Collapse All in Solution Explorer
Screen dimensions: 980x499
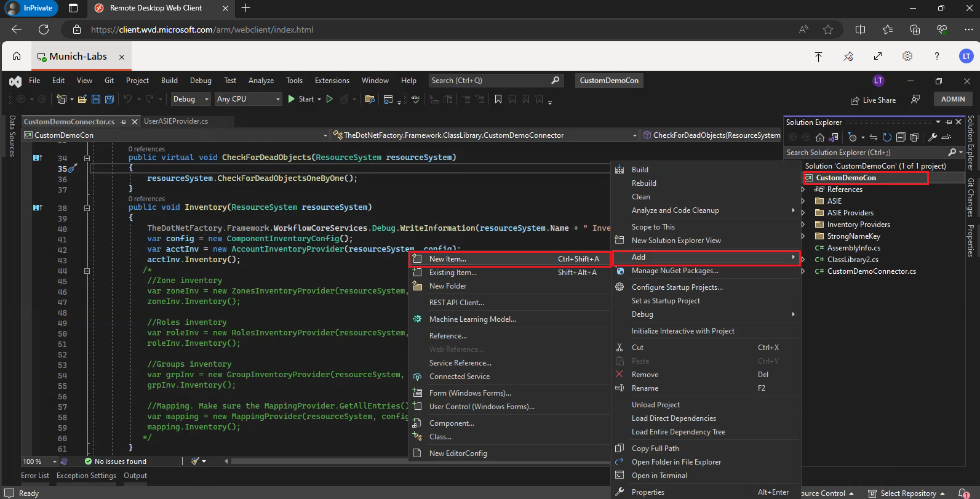901,137
